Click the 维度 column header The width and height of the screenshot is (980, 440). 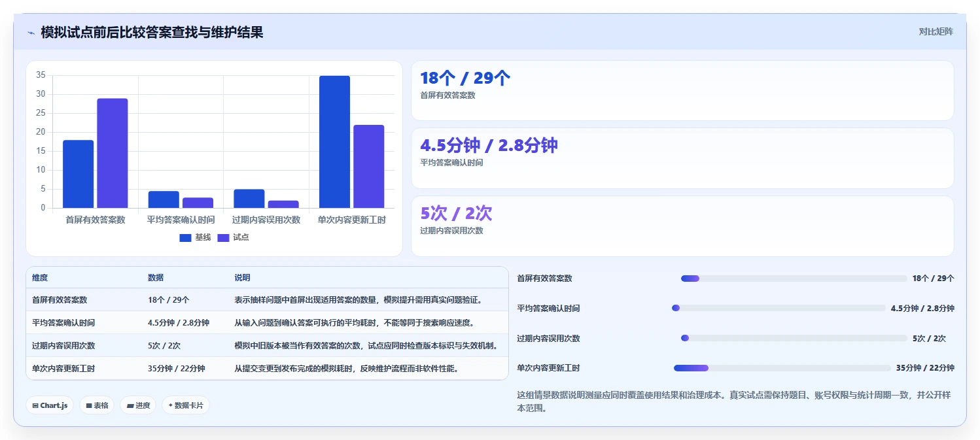coord(40,278)
